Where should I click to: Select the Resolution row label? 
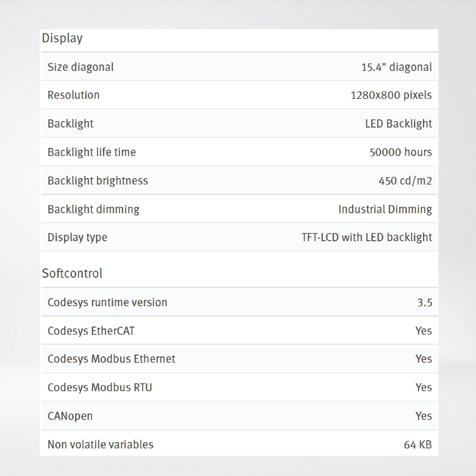(x=73, y=95)
